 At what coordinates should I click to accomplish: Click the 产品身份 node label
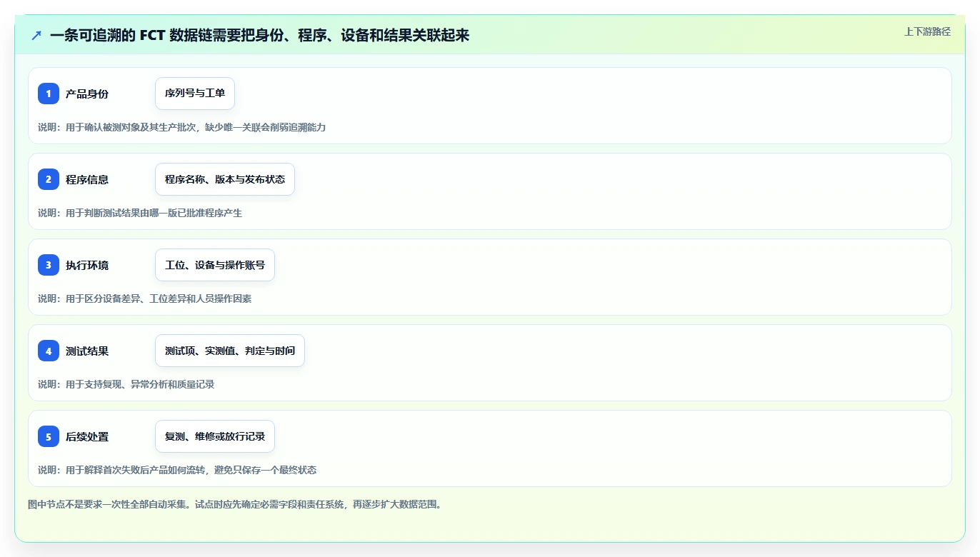87,94
